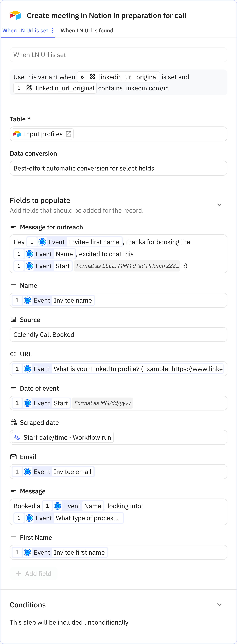Click 'Event Name' token after 'Booked a'
This screenshot has width=237, height=644.
point(73,506)
